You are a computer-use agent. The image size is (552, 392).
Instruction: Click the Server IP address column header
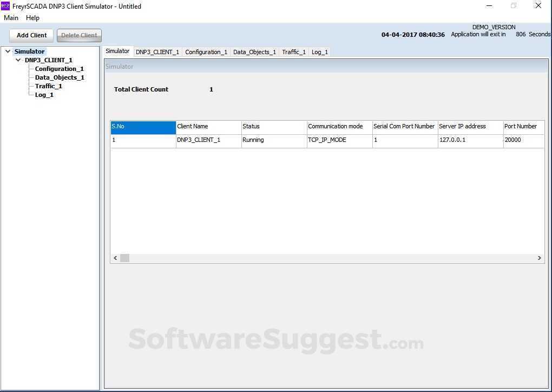[x=469, y=126]
